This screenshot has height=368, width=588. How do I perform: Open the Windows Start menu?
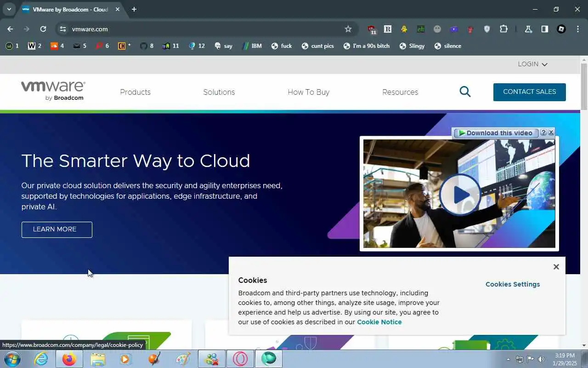12,359
